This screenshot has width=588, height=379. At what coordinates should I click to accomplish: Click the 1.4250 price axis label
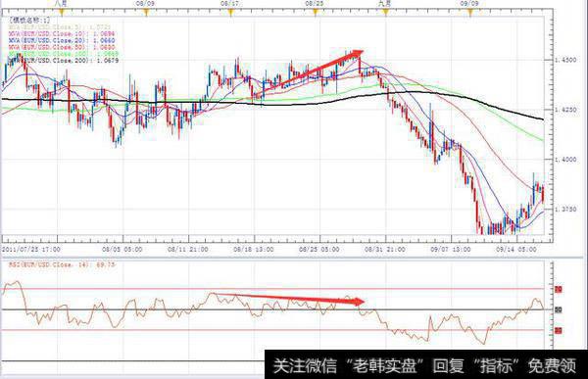click(x=565, y=110)
